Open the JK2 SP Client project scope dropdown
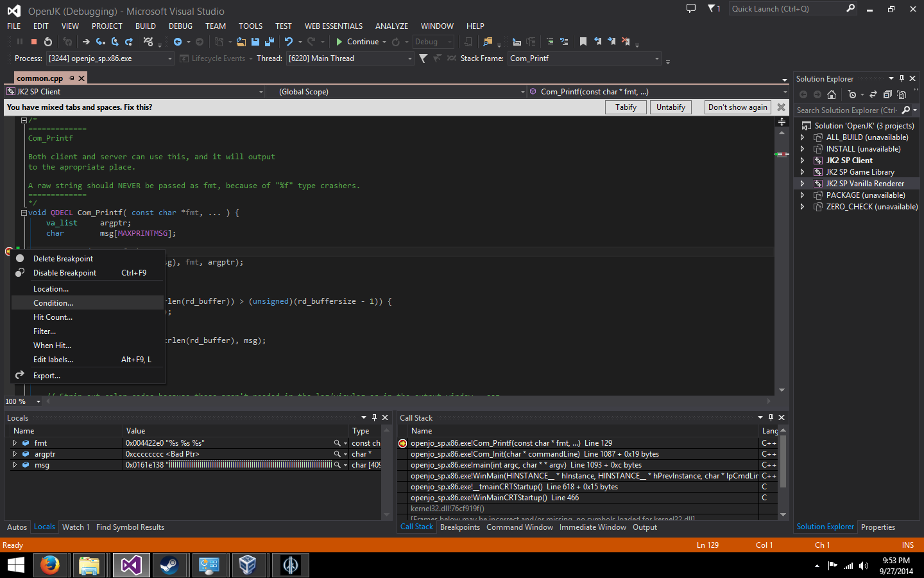The image size is (924, 578). point(135,92)
